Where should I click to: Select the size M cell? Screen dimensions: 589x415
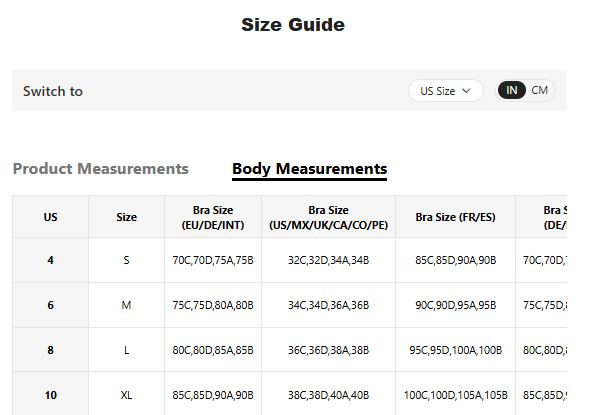[127, 305]
